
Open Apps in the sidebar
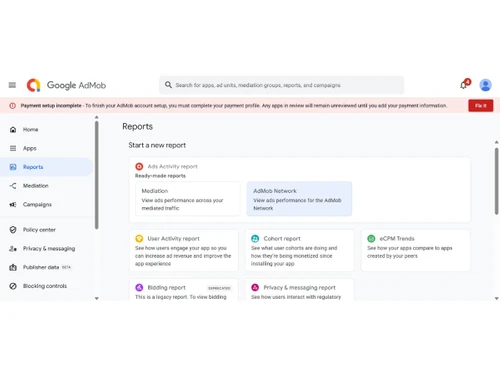click(x=47, y=148)
